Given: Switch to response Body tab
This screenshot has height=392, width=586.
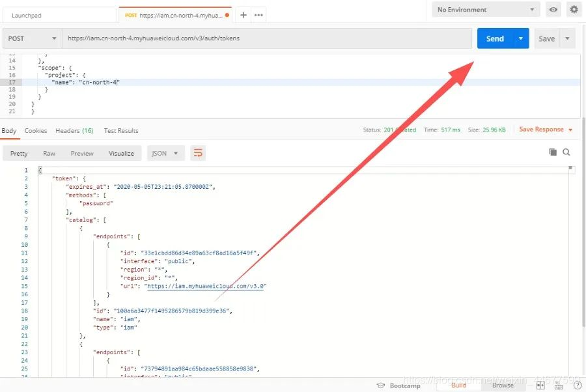Looking at the screenshot, I should point(9,131).
